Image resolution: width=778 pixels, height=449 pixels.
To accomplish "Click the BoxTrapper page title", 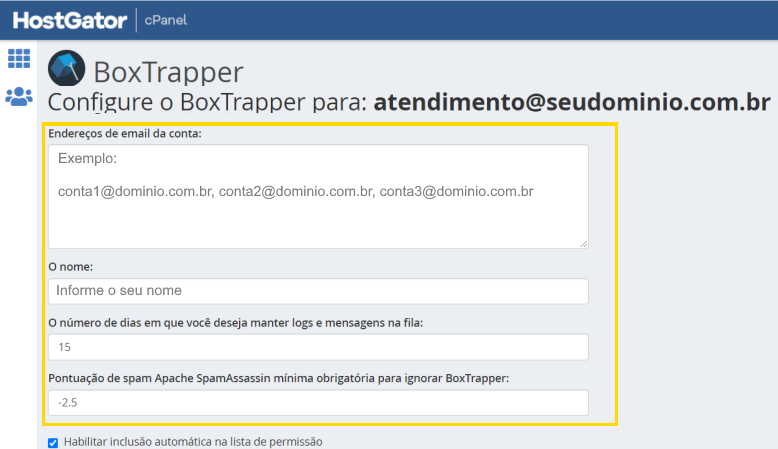I will [168, 72].
